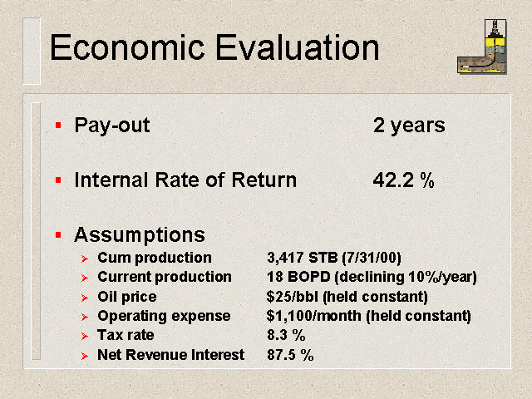Click the 42.2 % rate value
532x399 pixels.
404,180
